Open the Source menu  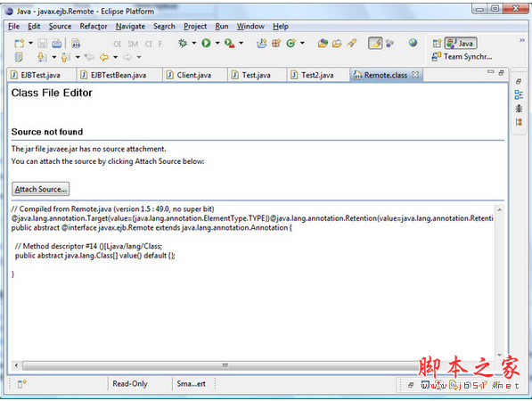point(60,26)
